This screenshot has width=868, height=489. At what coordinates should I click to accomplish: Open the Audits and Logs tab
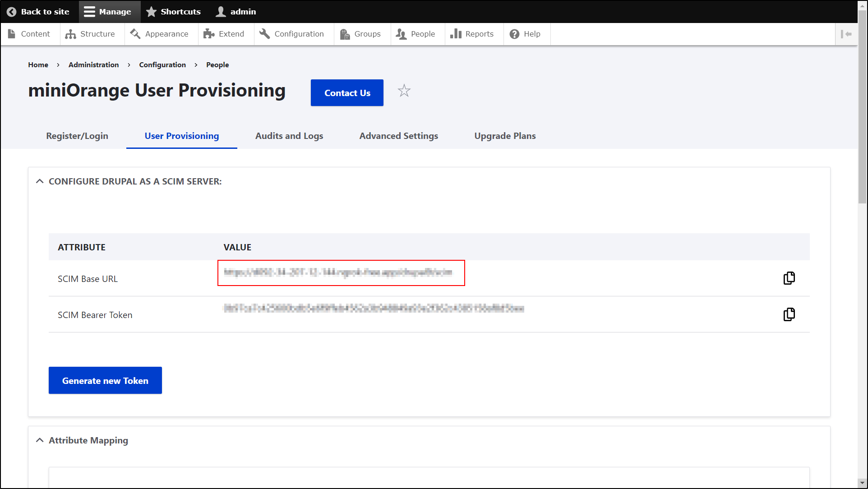tap(289, 136)
